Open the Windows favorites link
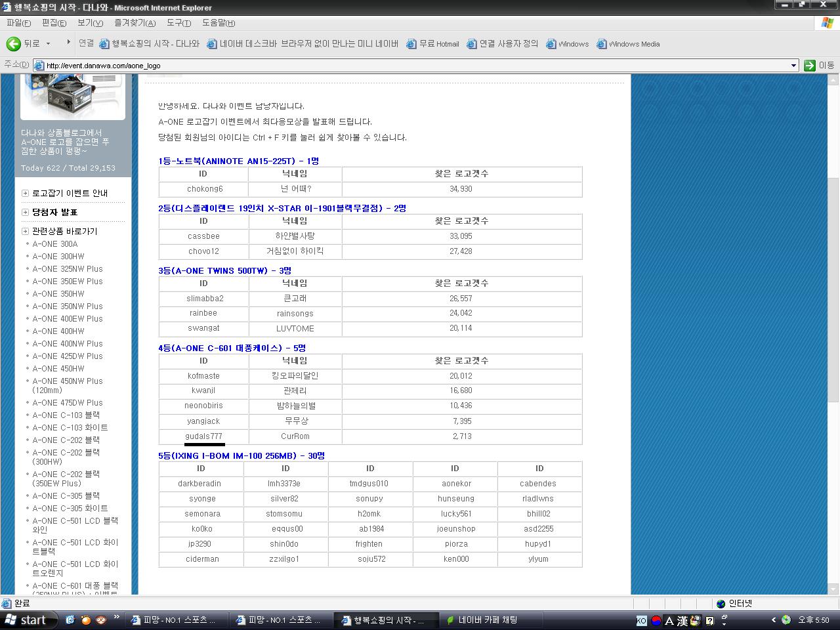Screen dimensions: 840x630 pos(568,44)
